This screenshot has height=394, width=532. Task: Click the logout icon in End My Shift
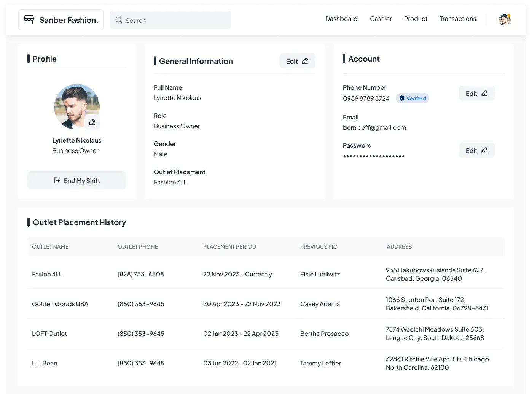tap(57, 180)
